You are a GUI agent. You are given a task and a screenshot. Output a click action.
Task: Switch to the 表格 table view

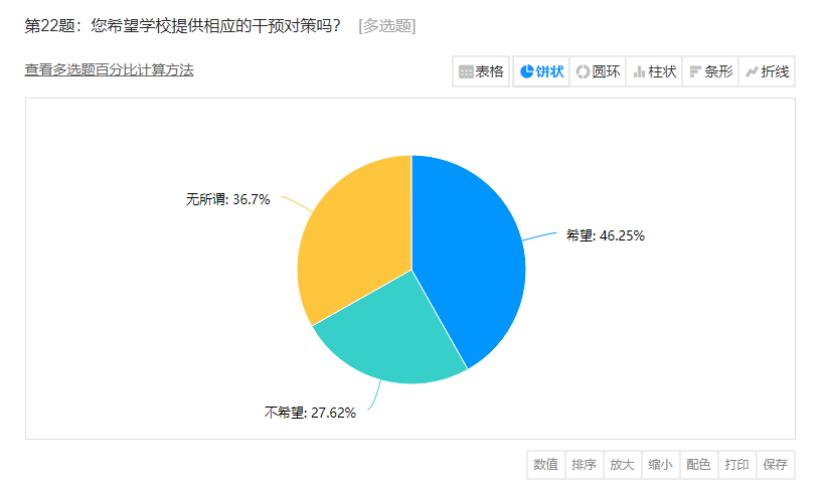(481, 72)
